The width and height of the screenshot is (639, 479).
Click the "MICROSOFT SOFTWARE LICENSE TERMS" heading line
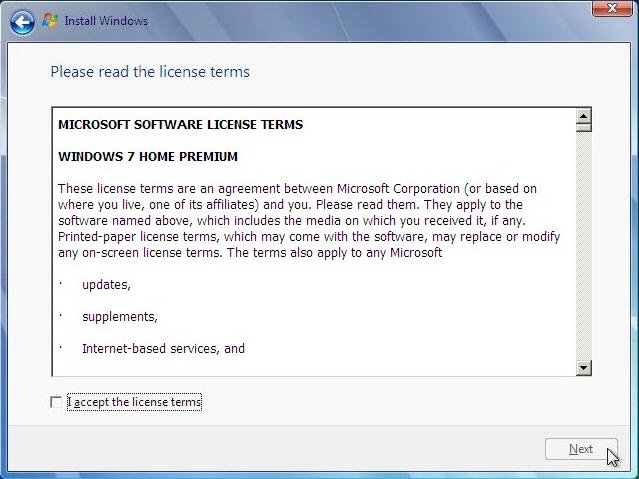pos(180,125)
